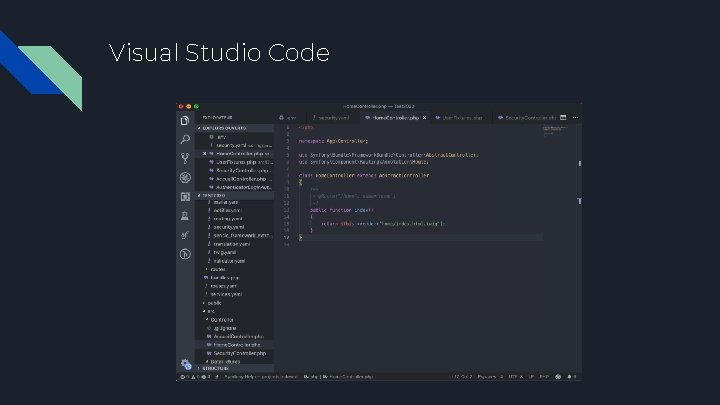Select AccueilController.php in Open Editors
Screen dimensions: 720x405
tap(241, 179)
